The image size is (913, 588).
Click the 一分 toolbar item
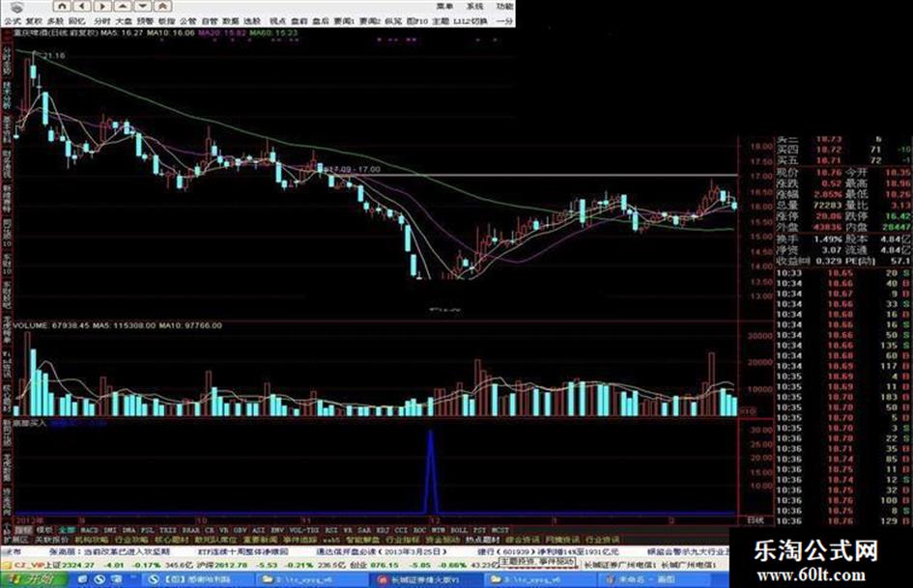point(505,21)
